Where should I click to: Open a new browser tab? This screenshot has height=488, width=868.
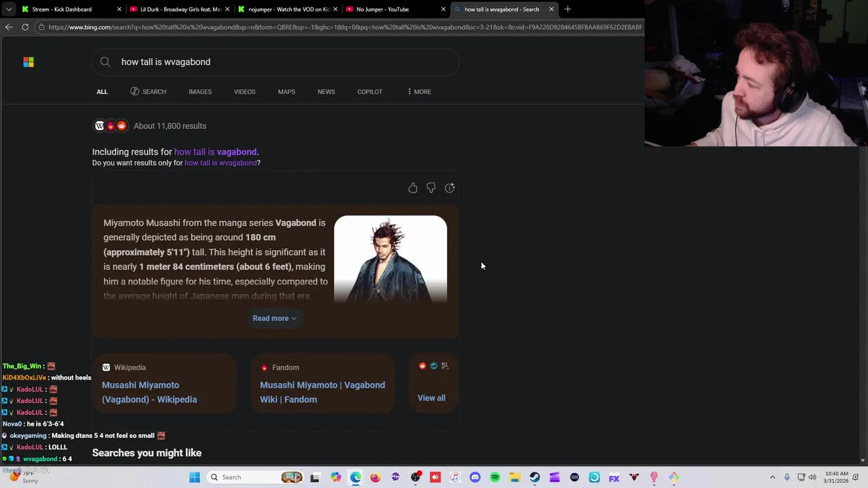[x=568, y=9]
